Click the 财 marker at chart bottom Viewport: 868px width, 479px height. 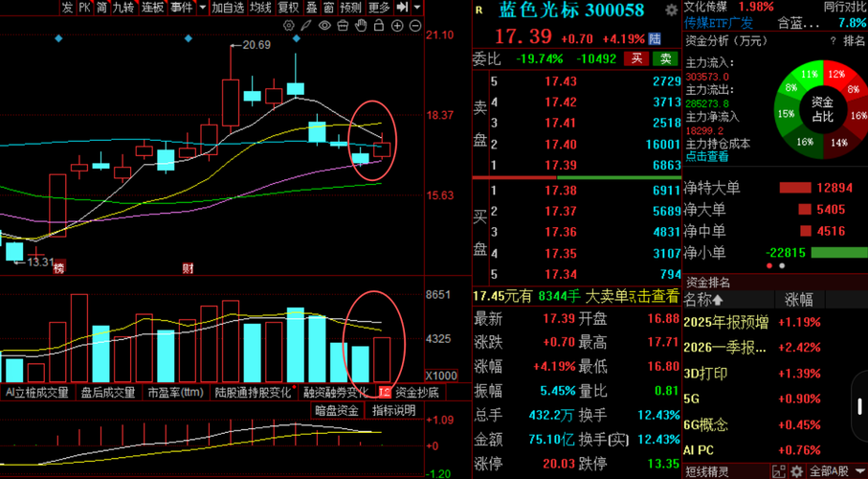point(189,269)
